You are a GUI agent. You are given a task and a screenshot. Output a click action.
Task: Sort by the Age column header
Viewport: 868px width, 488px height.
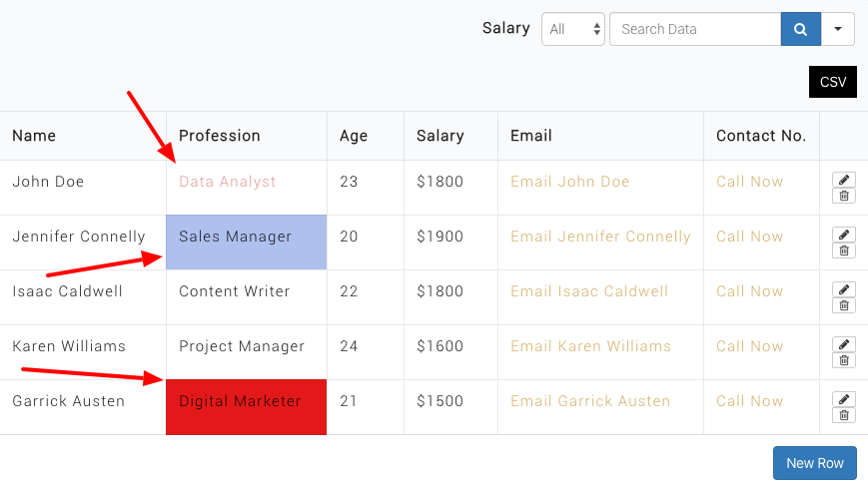pos(354,136)
